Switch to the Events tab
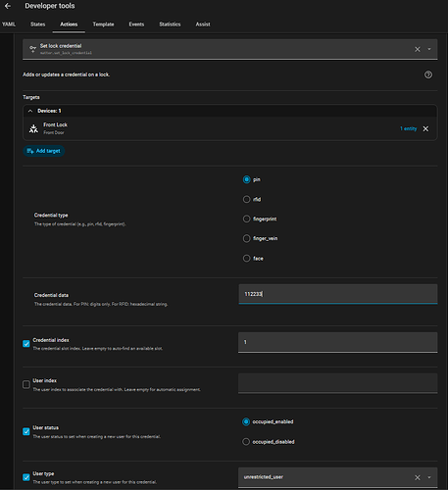The image size is (448, 490). point(136,24)
